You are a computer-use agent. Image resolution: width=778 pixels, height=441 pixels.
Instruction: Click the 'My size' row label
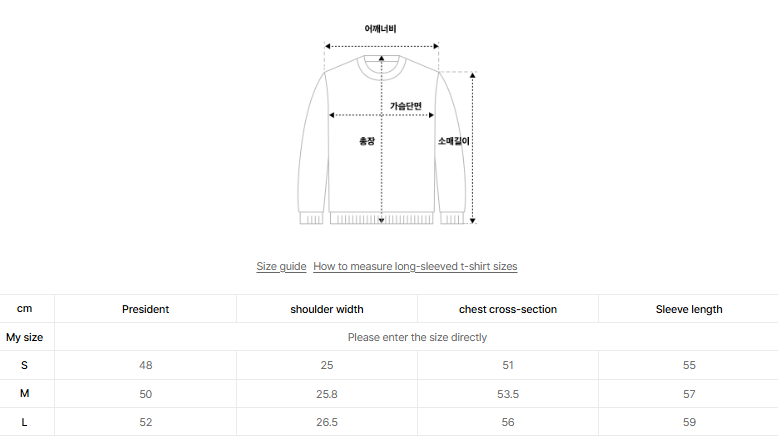25,337
